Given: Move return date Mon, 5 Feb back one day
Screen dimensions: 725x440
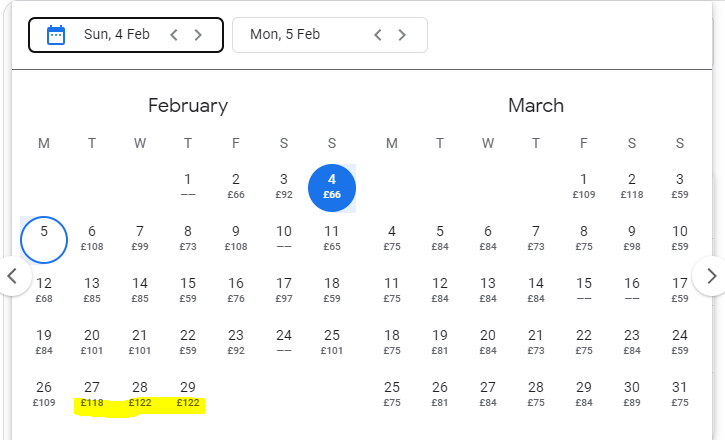Looking at the screenshot, I should click(378, 35).
